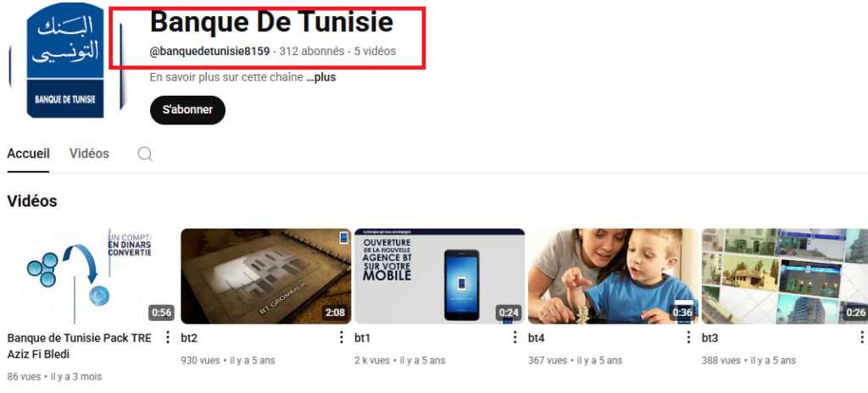868x393 pixels.
Task: Expand channel description with '...plus'
Action: pos(321,77)
